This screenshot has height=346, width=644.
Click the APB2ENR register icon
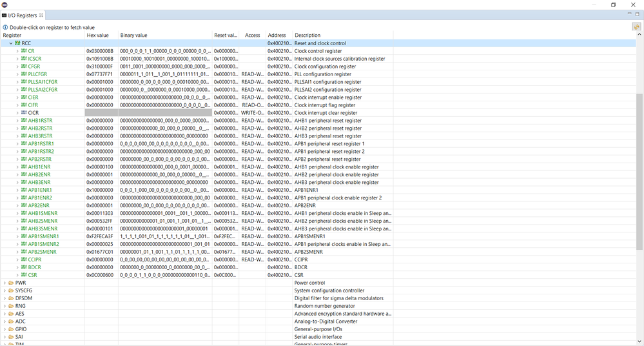[24, 205]
